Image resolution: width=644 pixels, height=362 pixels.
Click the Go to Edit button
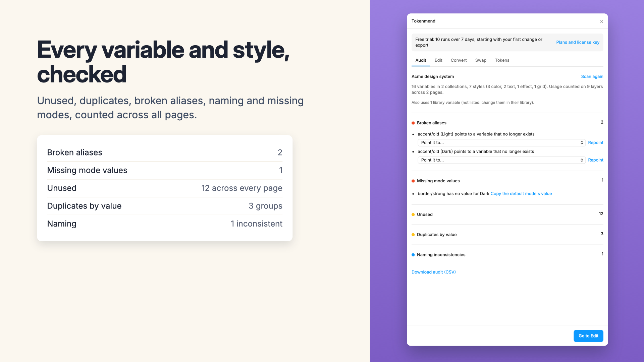pyautogui.click(x=588, y=336)
